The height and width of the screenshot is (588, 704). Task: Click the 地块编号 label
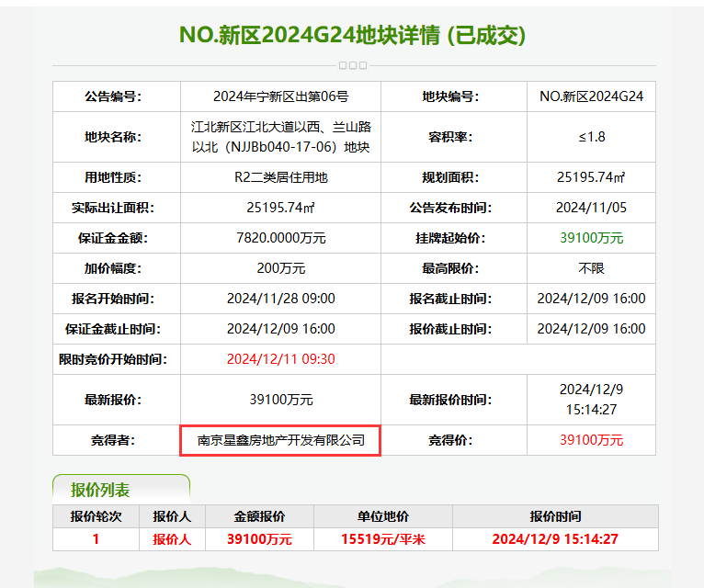450,96
